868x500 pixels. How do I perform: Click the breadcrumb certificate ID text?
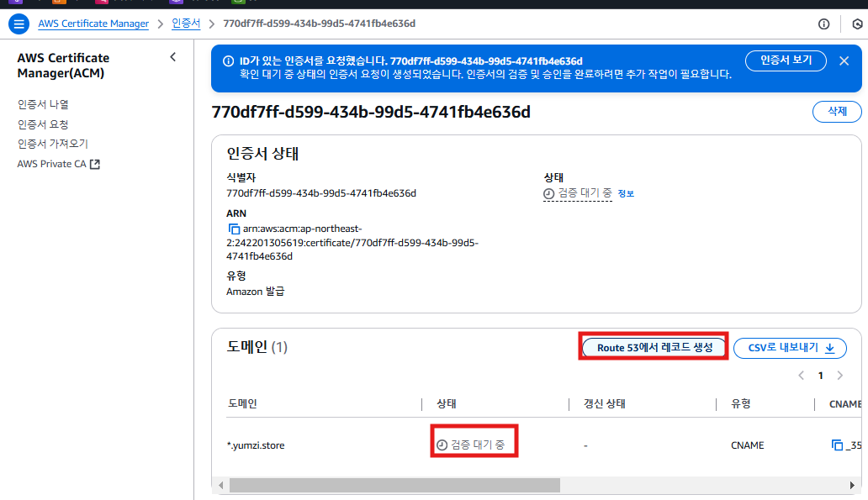tap(319, 24)
